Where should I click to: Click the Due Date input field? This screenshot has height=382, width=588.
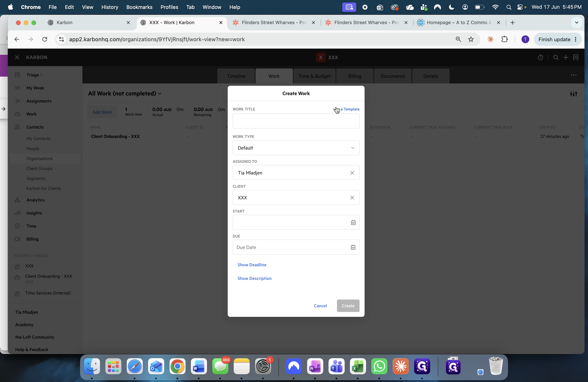coord(296,247)
